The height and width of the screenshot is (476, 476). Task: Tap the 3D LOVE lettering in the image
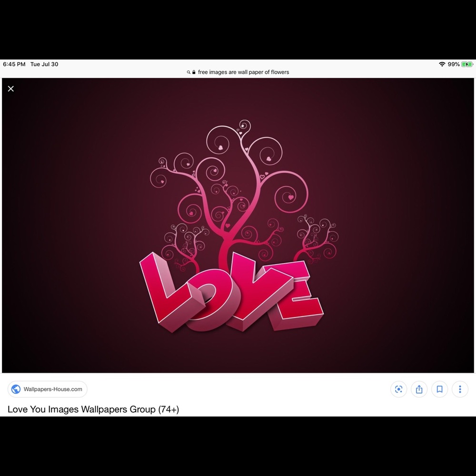click(x=232, y=295)
